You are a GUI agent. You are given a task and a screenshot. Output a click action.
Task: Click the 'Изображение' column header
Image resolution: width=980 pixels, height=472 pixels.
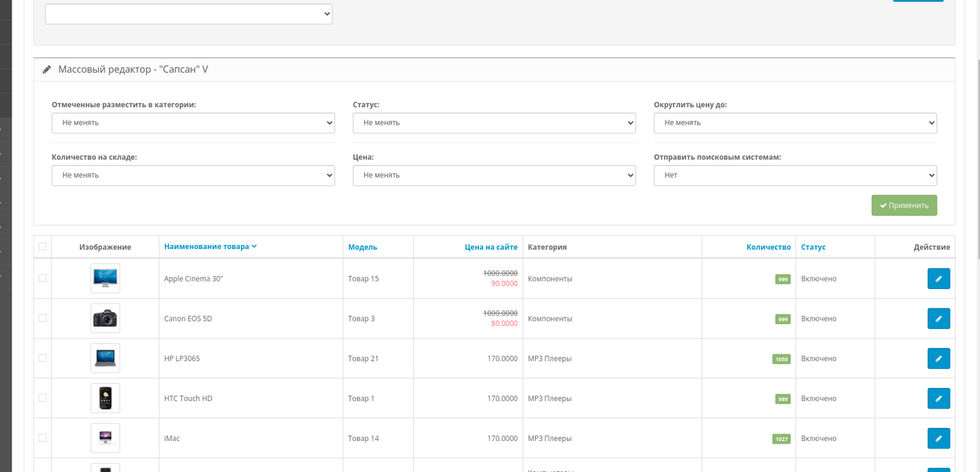point(105,247)
